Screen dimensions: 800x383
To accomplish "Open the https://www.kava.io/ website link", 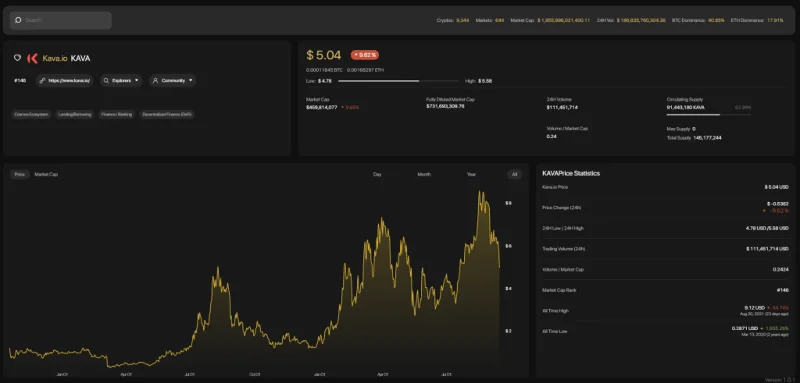I will [x=64, y=81].
